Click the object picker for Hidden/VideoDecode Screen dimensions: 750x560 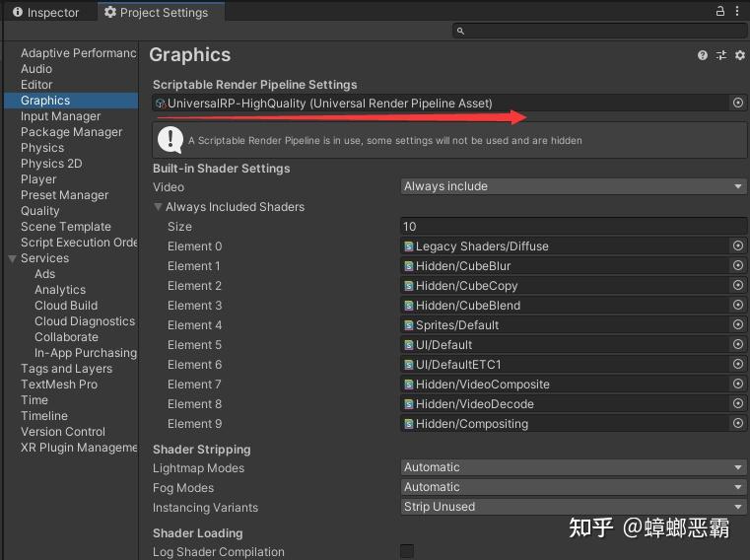(x=738, y=403)
